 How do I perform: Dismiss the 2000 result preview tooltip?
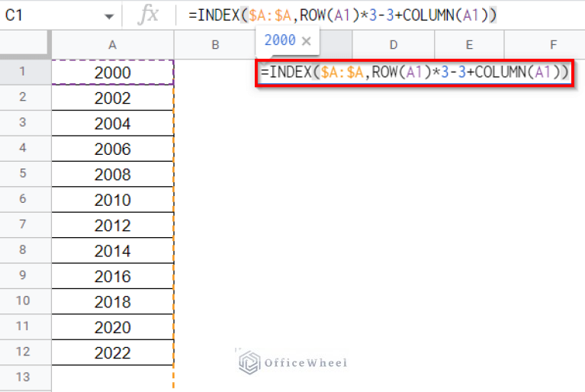(x=307, y=40)
